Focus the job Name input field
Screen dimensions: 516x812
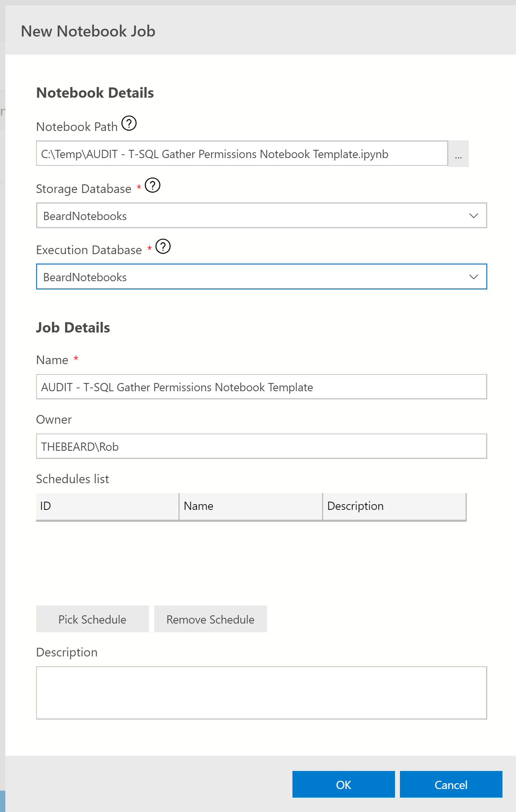pos(261,387)
